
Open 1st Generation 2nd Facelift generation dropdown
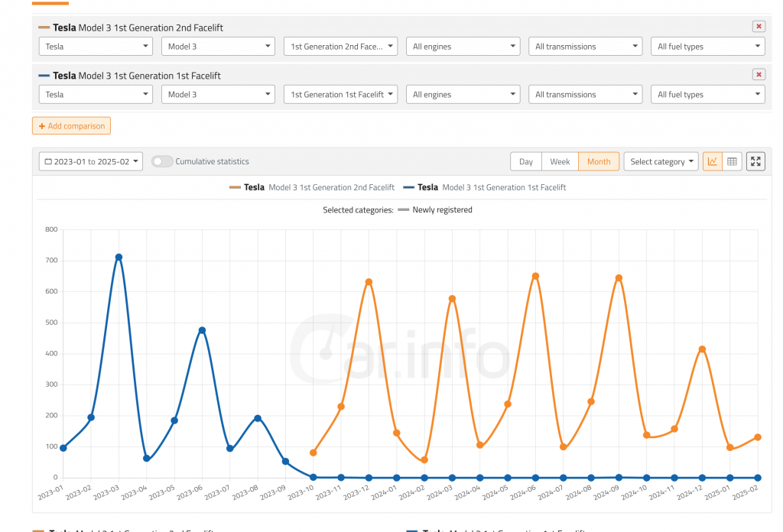pos(340,47)
